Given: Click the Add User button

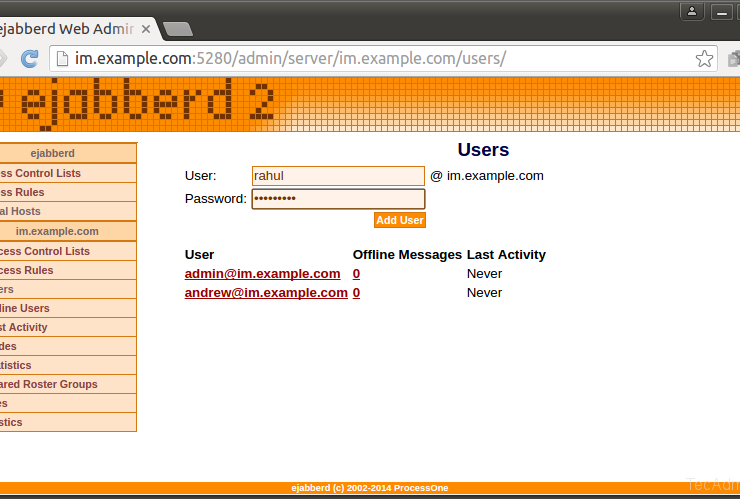Looking at the screenshot, I should click(399, 220).
